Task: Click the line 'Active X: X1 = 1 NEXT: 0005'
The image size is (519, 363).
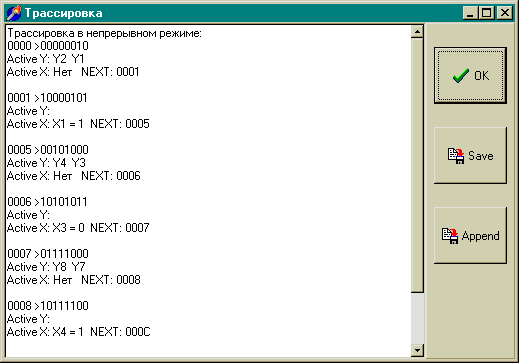Action: [x=78, y=124]
